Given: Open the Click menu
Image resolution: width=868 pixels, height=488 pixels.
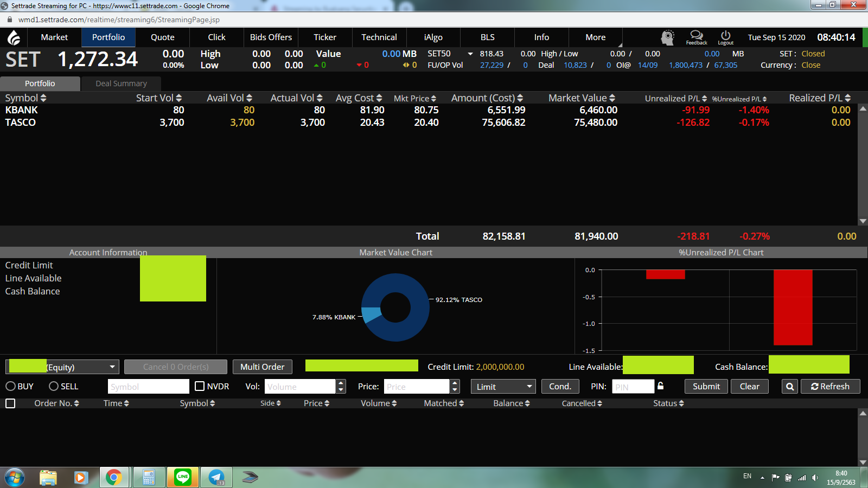Looking at the screenshot, I should [x=216, y=37].
